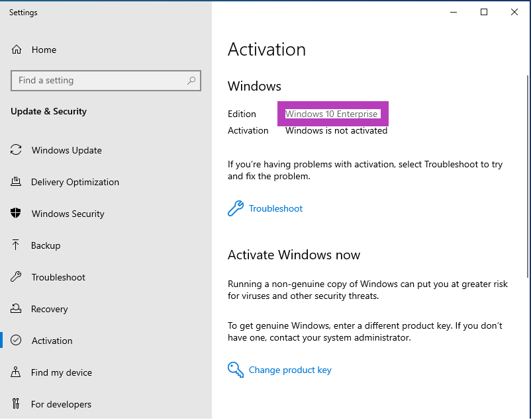Open Delivery Optimization page

(106, 182)
